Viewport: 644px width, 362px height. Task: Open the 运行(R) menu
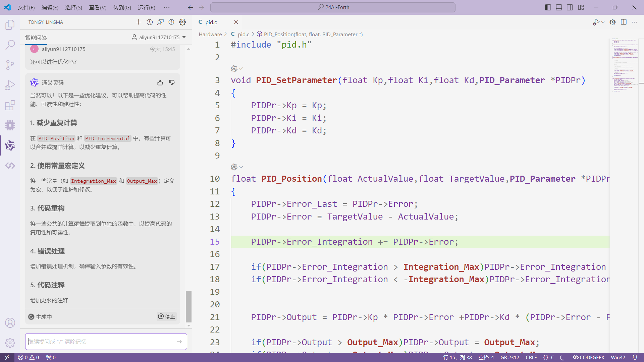(x=147, y=7)
